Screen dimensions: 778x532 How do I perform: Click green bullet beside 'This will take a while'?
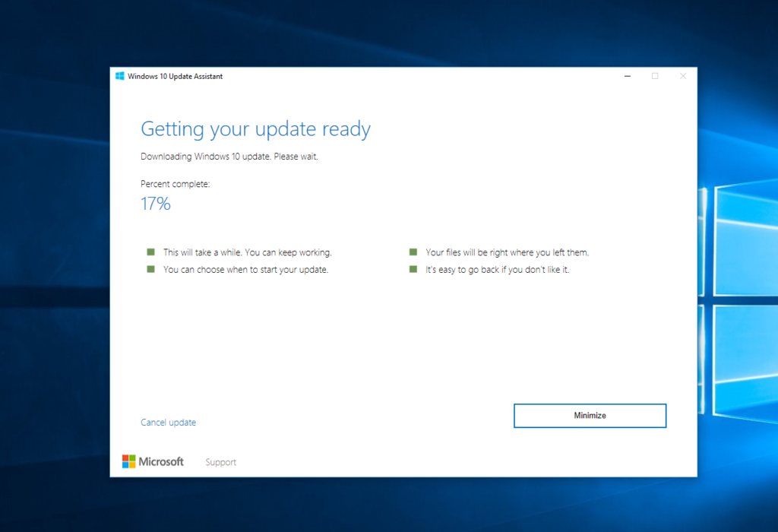point(150,252)
